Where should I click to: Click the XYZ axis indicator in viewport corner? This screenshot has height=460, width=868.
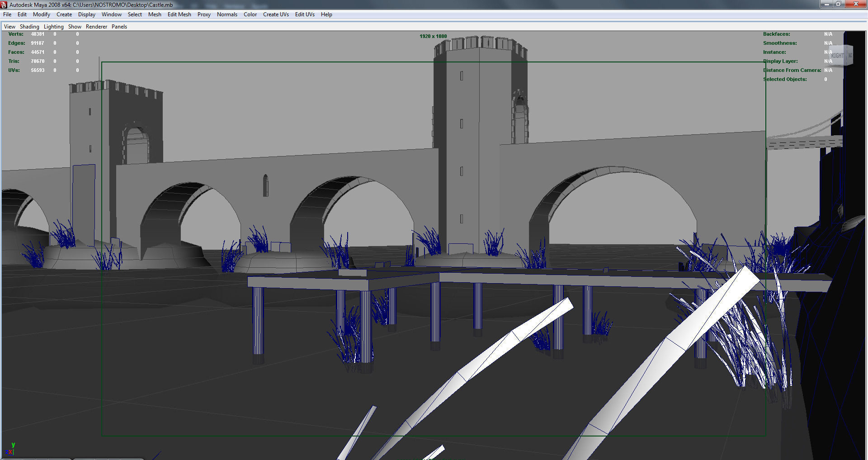[x=9, y=449]
